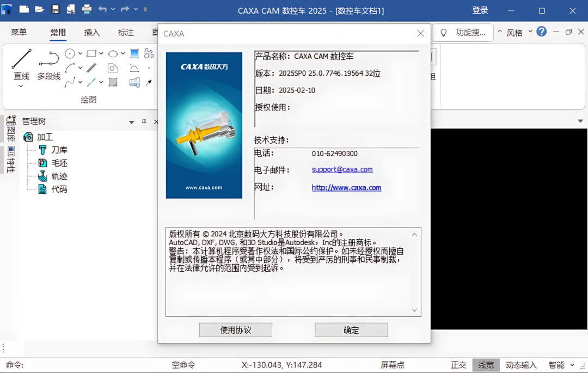
Task: Click the copyright text scrollbar down arrow
Action: [414, 310]
